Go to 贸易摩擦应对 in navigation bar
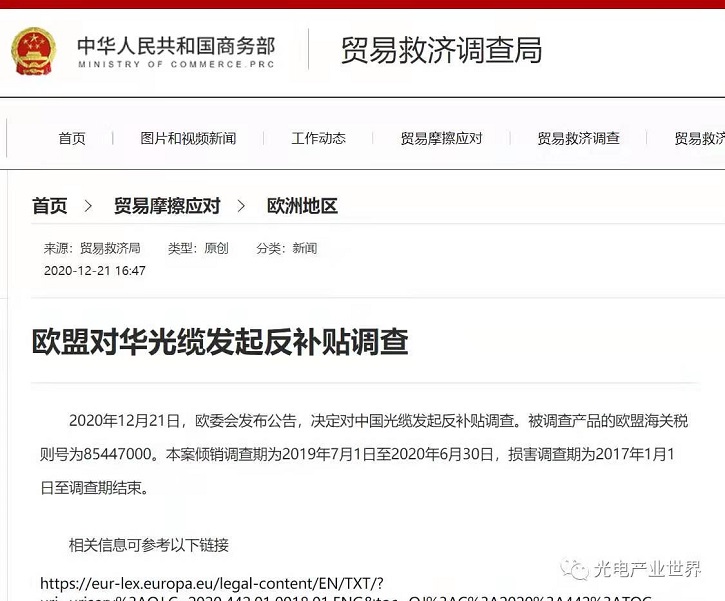Image resolution: width=725 pixels, height=601 pixels. tap(442, 138)
